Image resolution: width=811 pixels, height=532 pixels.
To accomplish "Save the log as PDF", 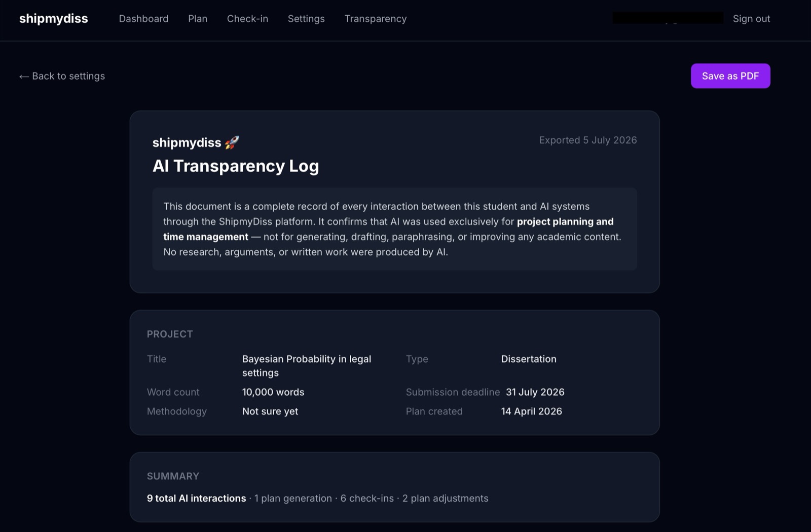I will click(730, 76).
